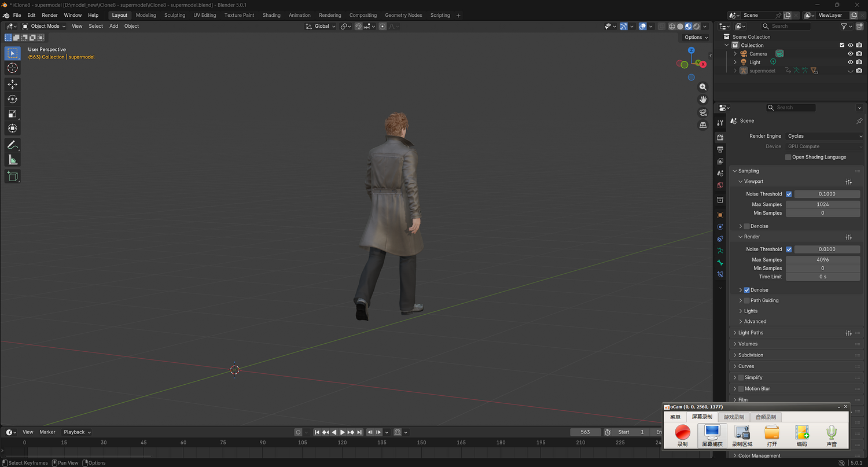Click the oCam screen capture button

tap(712, 436)
